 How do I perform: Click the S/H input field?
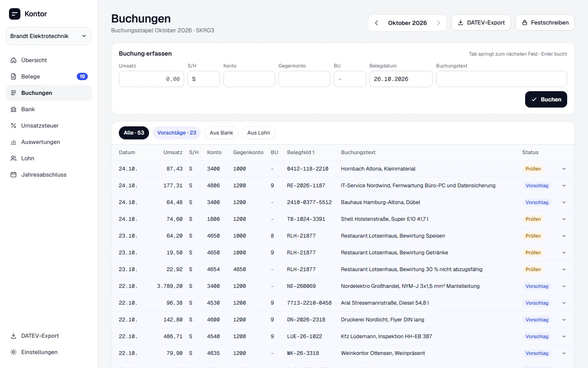[x=204, y=79]
